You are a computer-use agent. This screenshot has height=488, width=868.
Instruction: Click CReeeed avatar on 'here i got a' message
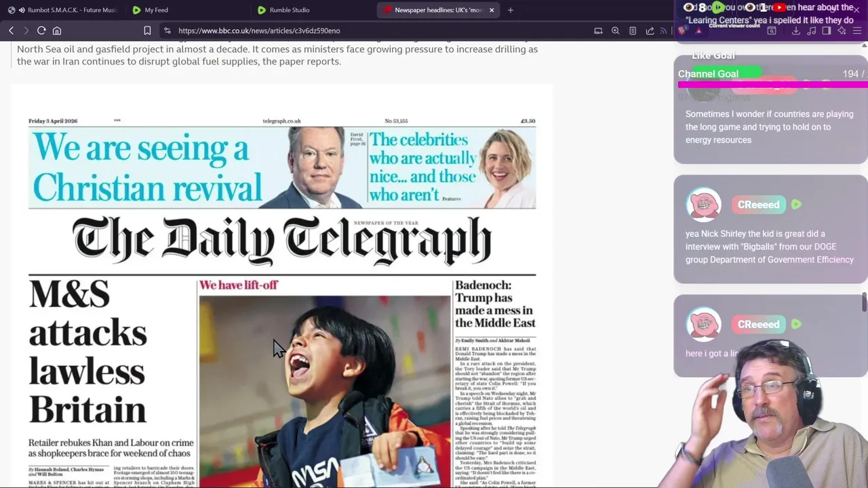(x=703, y=324)
